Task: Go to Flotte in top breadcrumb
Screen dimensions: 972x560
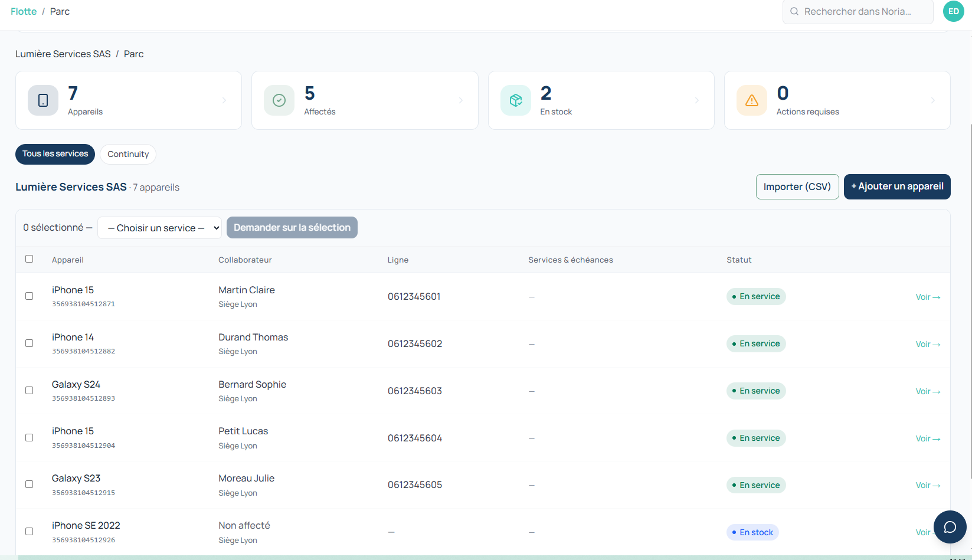Action: click(24, 11)
